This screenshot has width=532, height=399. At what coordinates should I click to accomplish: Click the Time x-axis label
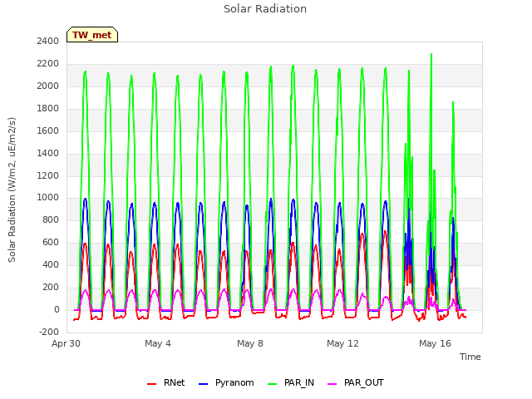pos(470,357)
